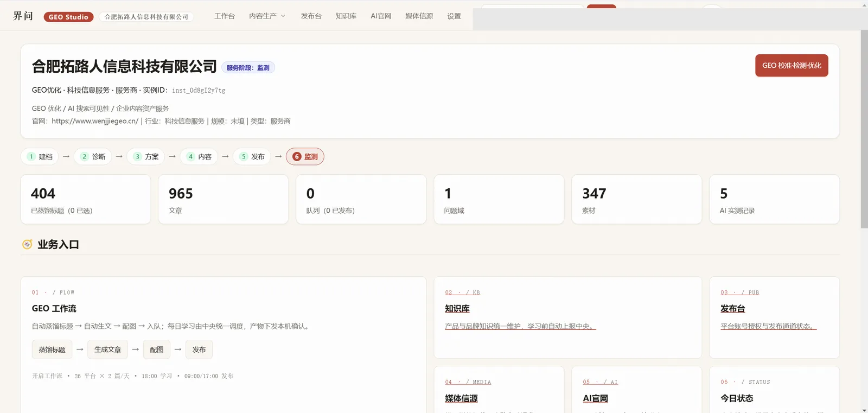Open the 媒体信源 entry card link

(x=462, y=398)
